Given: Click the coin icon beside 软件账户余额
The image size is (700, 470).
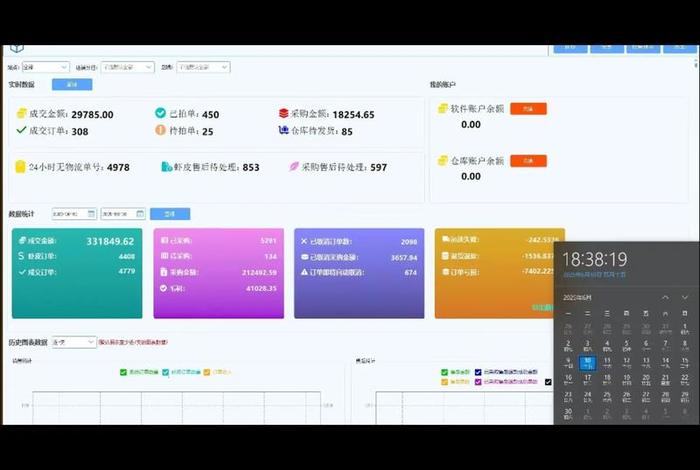Looking at the screenshot, I should pos(442,108).
